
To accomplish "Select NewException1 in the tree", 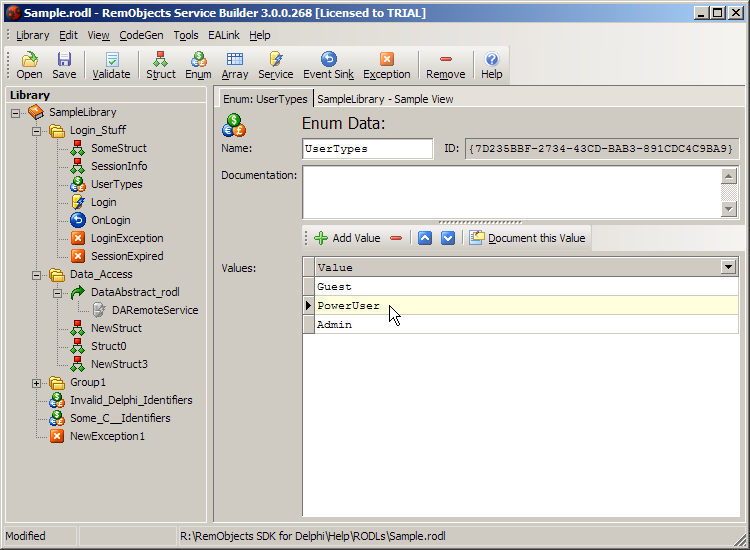I will (x=107, y=436).
